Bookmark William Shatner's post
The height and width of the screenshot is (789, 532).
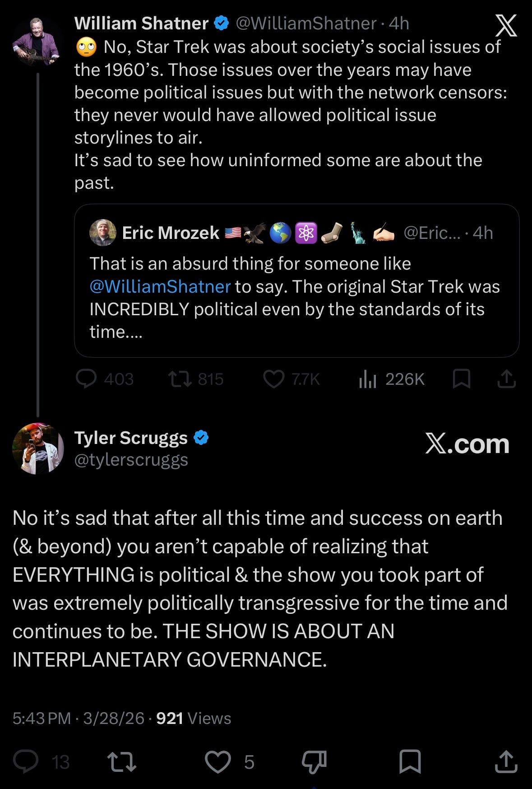point(461,379)
